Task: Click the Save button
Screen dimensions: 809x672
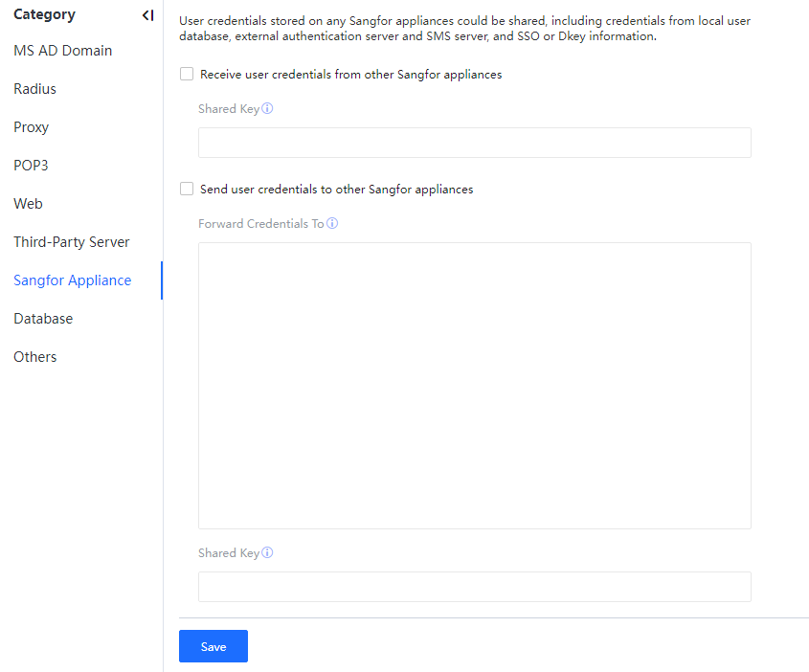Action: [213, 646]
